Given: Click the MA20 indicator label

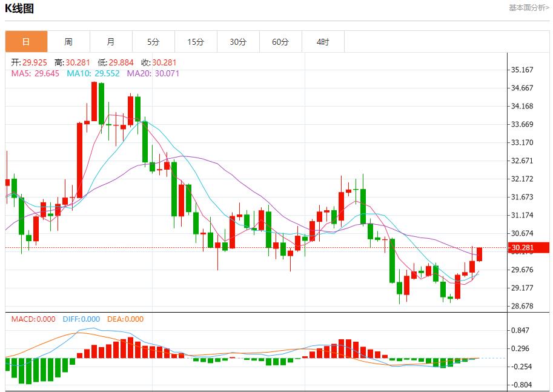Looking at the screenshot, I should (153, 73).
